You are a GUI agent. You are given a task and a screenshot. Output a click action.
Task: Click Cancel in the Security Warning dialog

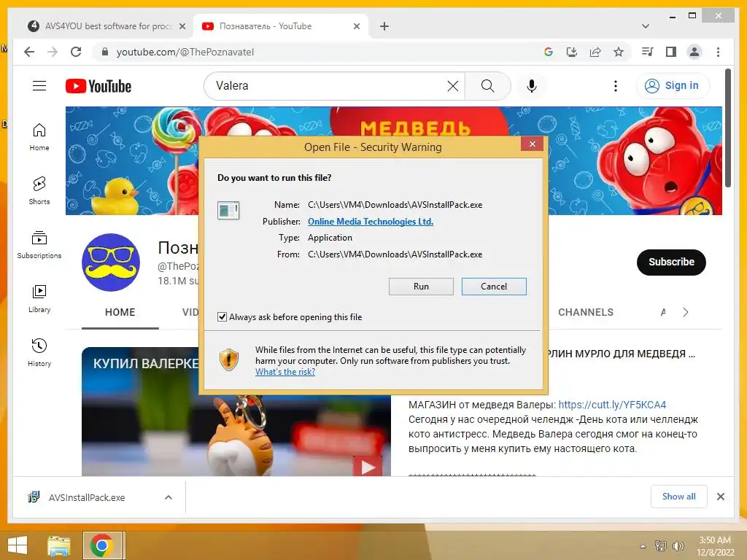[494, 286]
